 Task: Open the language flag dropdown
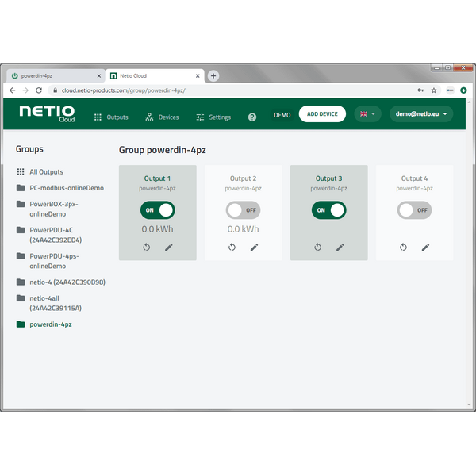click(x=367, y=114)
